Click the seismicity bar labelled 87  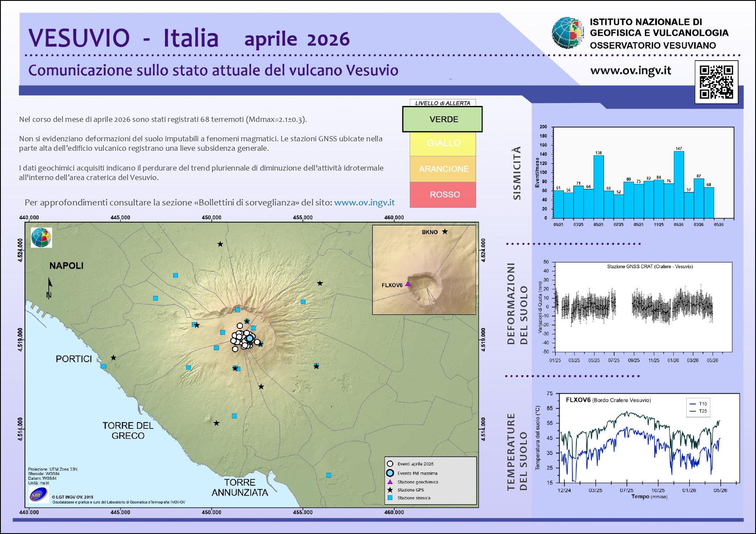pos(699,199)
